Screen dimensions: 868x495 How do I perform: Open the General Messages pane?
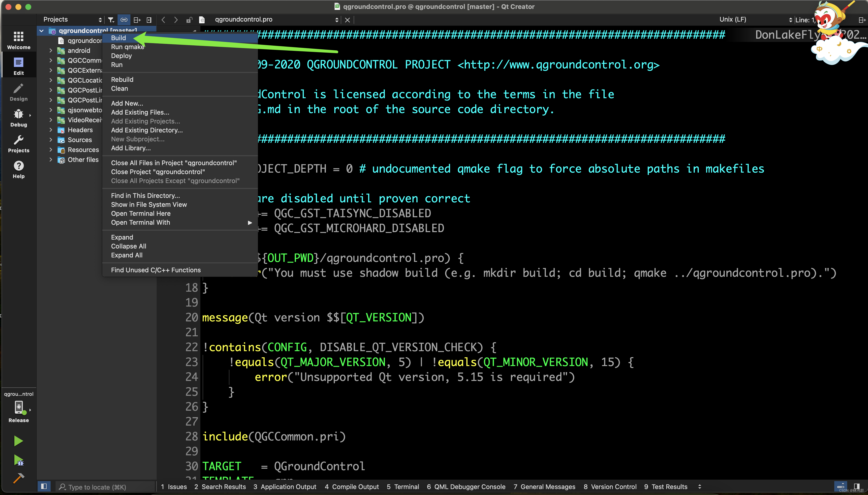[x=544, y=487]
